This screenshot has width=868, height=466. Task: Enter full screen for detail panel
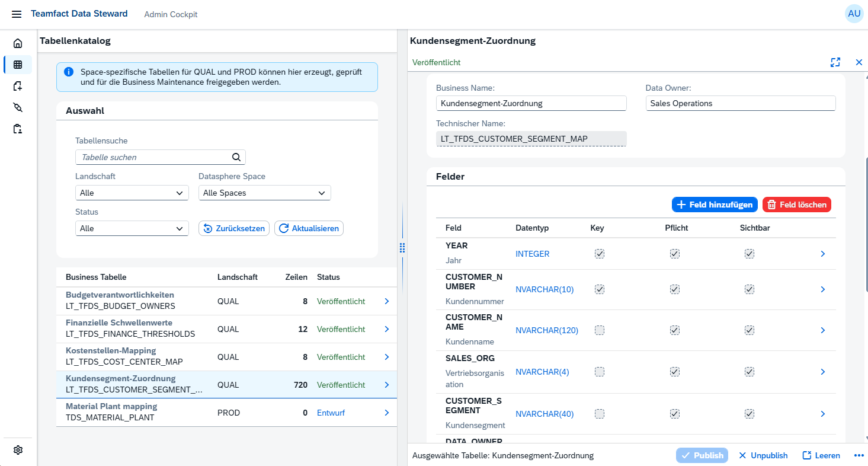coord(835,62)
